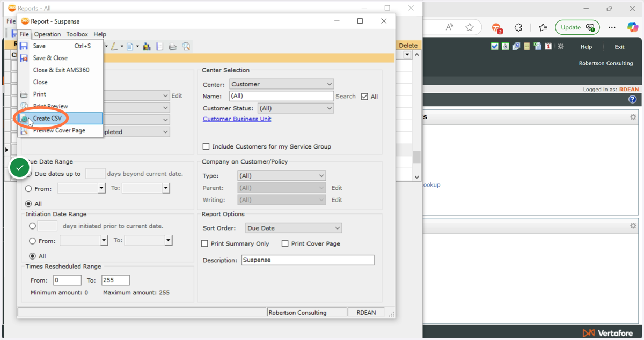
Task: Select From radio in Due Date Range
Action: pyautogui.click(x=29, y=189)
